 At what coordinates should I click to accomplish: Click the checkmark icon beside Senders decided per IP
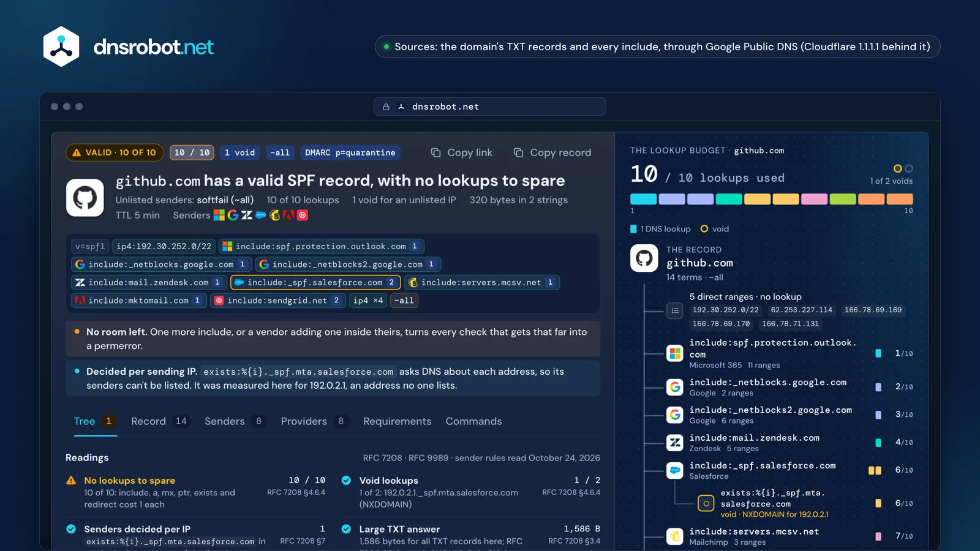[x=71, y=529]
